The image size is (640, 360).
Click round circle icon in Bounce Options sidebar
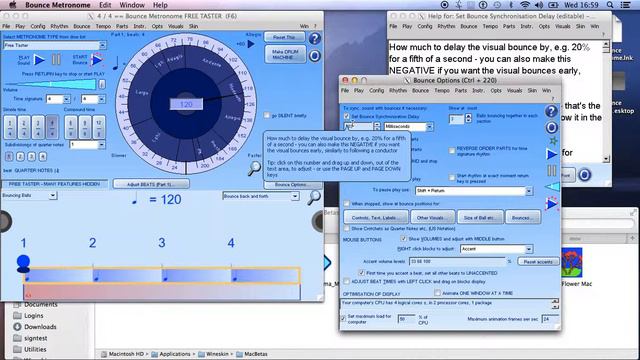(551, 128)
